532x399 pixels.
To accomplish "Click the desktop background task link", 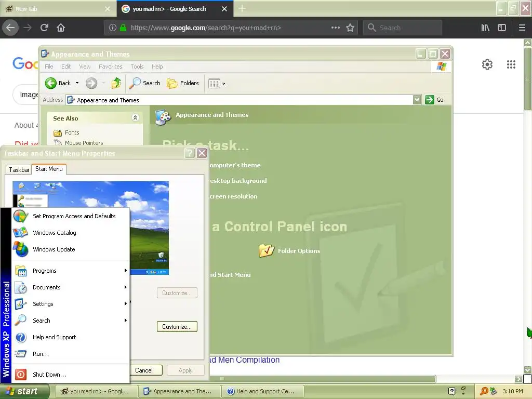I will pyautogui.click(x=238, y=181).
